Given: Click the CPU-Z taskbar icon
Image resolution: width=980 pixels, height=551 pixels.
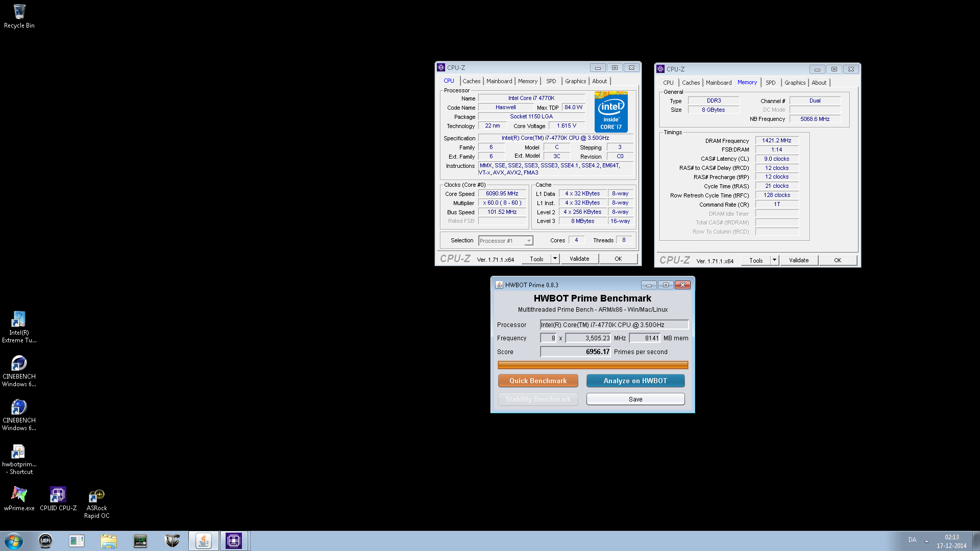Looking at the screenshot, I should (234, 541).
